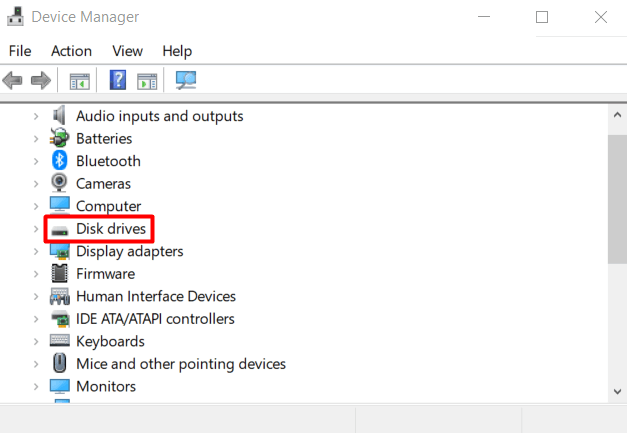The height and width of the screenshot is (433, 627).
Task: Click the Bluetooth device icon
Action: [60, 161]
